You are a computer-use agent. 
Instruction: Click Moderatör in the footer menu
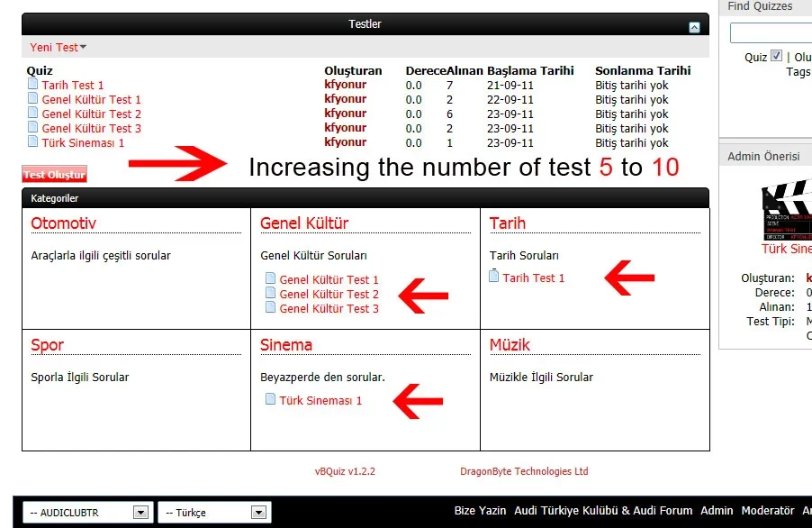pos(768,511)
